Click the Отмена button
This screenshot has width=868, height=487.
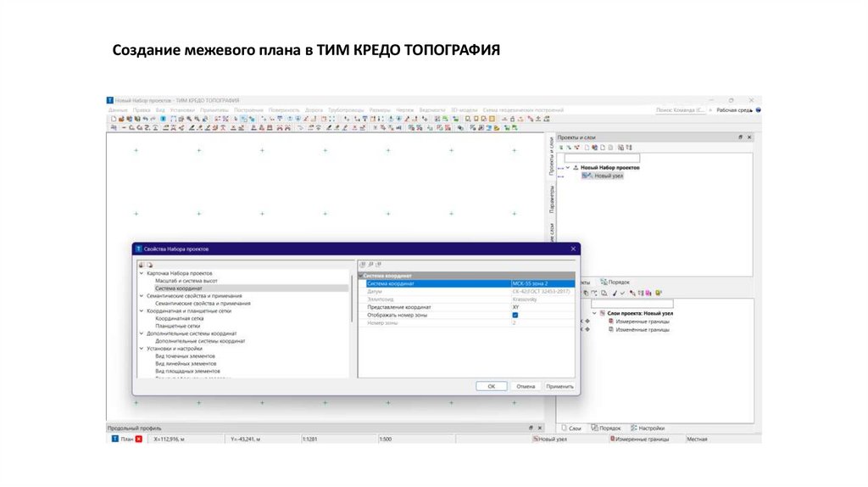[526, 386]
